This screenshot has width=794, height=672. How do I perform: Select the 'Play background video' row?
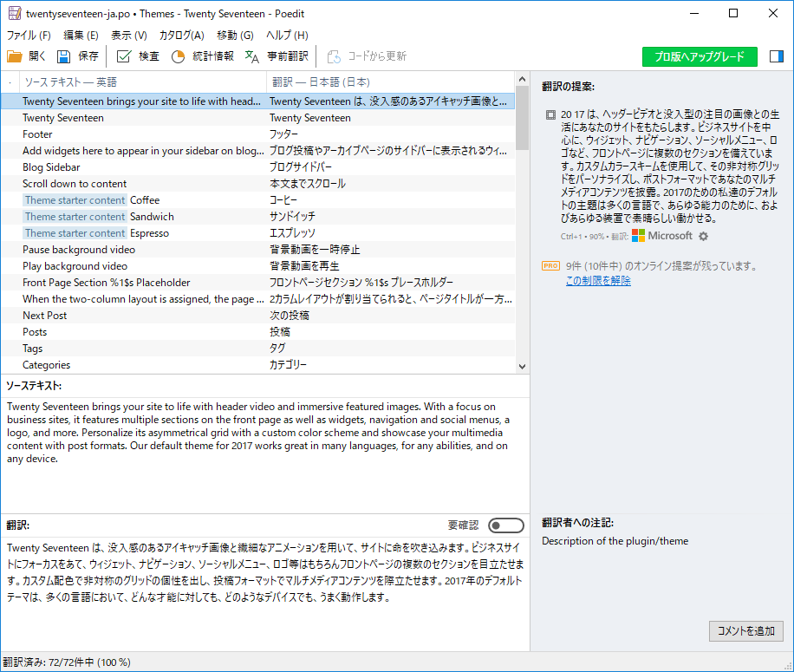(x=258, y=266)
